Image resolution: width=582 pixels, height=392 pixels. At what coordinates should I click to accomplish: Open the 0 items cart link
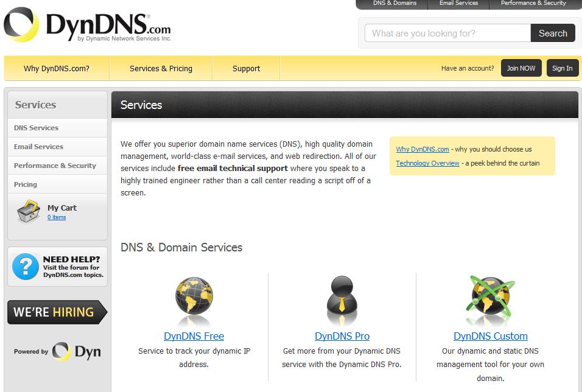pyautogui.click(x=57, y=217)
